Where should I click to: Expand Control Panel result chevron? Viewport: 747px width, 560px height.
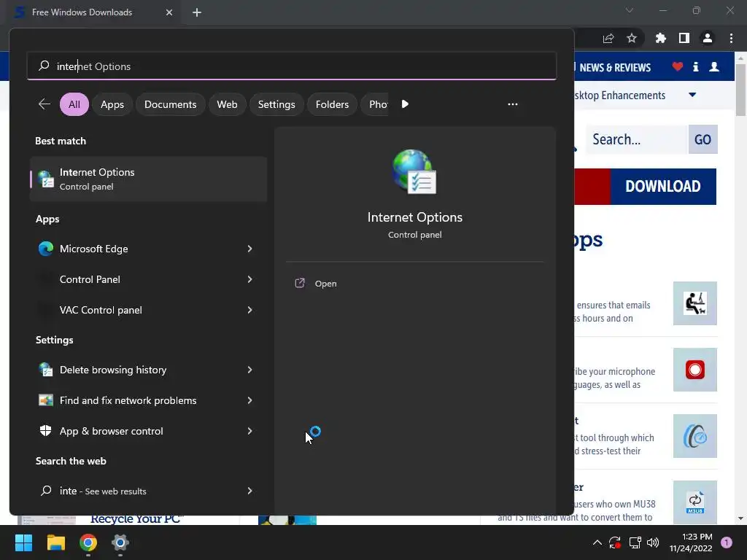click(249, 279)
